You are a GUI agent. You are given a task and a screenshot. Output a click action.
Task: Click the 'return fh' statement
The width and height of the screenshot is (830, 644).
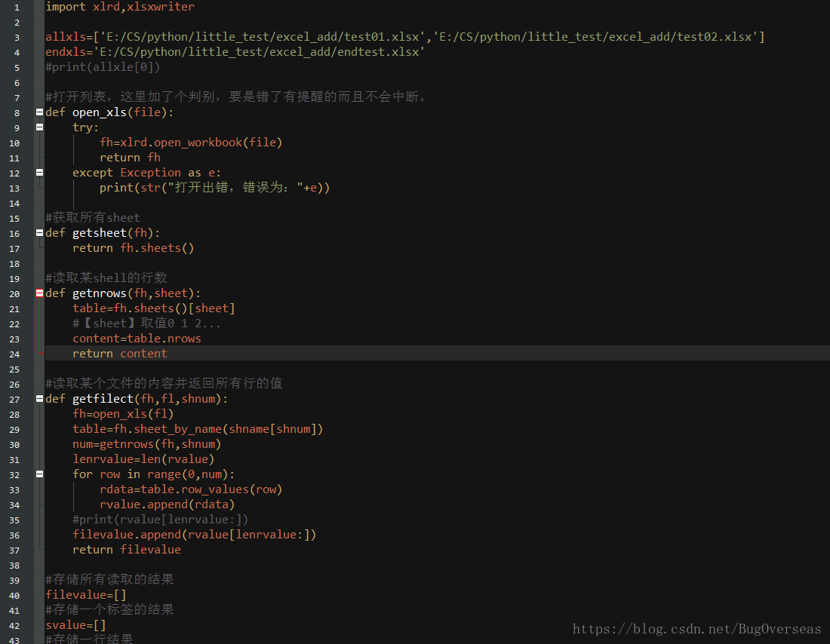[x=131, y=158]
